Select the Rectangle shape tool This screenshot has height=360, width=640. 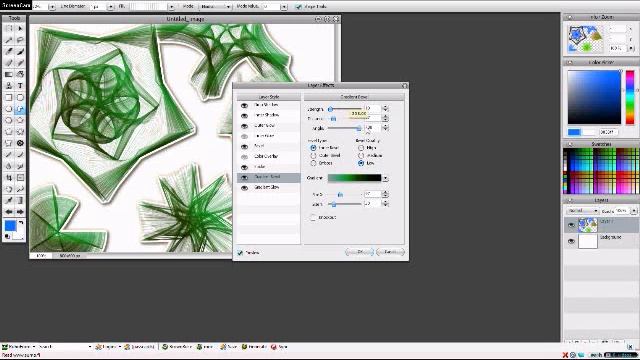pos(9,97)
